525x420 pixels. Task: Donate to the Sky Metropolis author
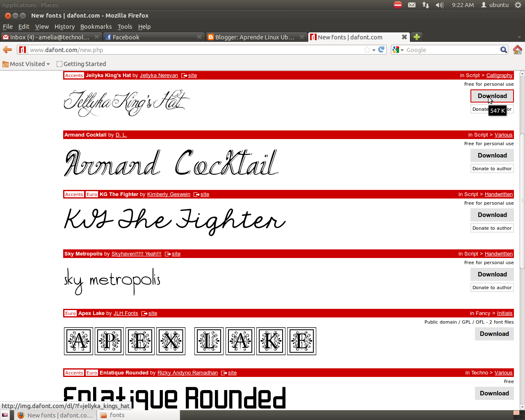click(x=492, y=288)
